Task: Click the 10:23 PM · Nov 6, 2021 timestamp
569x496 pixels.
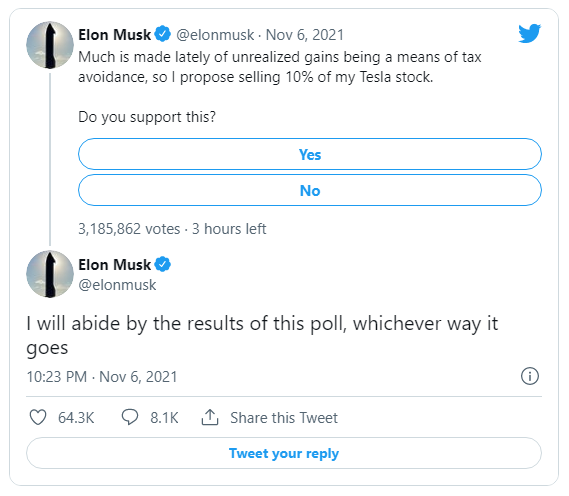Action: point(102,377)
